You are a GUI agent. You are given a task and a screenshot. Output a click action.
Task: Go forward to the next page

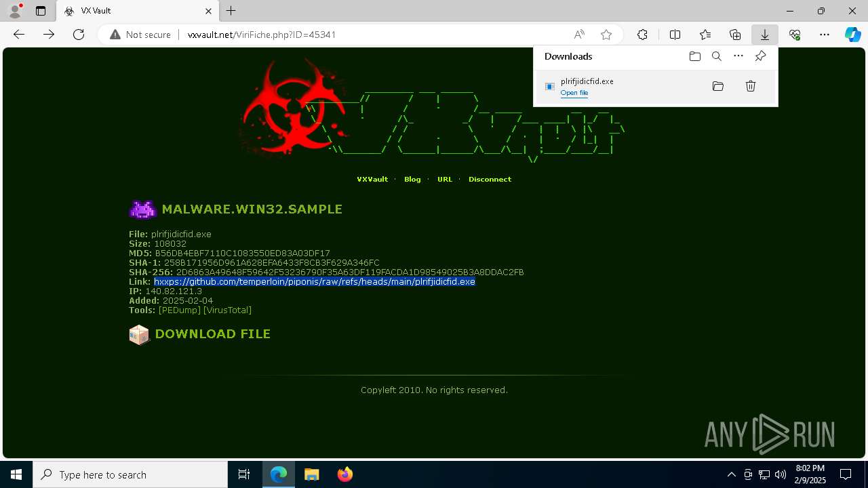click(x=49, y=35)
